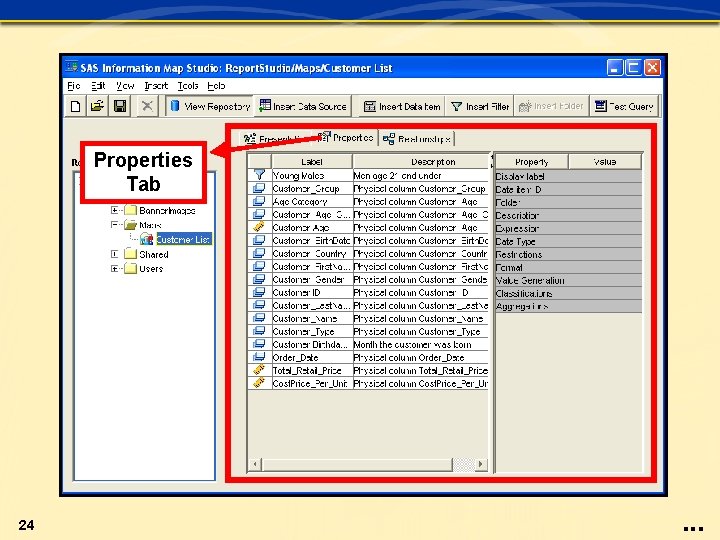Click the Value column header
This screenshot has width=720, height=540.
pyautogui.click(x=605, y=162)
